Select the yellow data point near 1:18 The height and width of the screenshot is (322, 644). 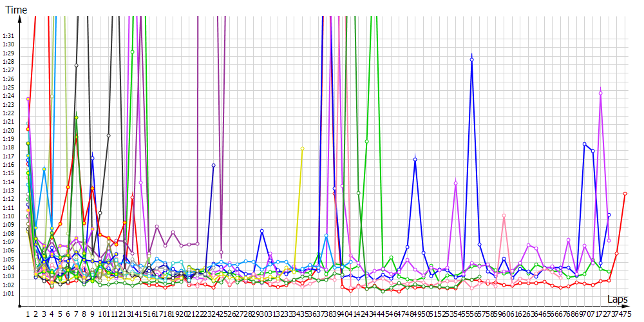302,148
